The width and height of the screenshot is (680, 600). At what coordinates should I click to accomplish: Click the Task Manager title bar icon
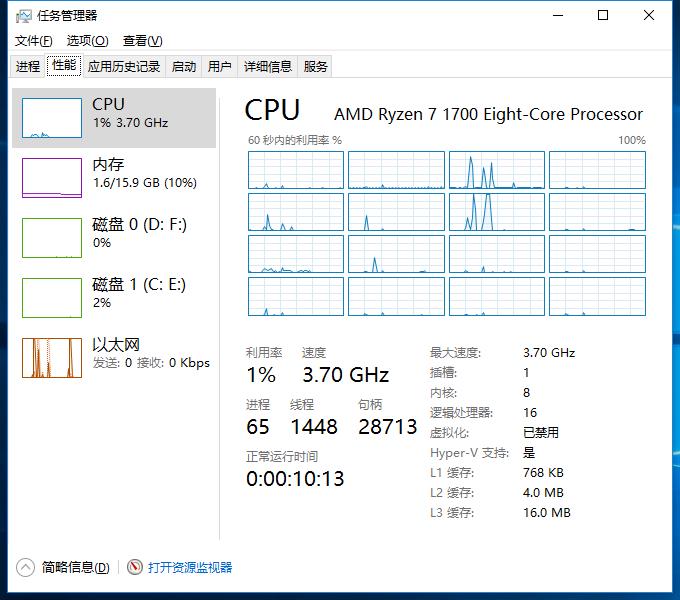coord(23,16)
